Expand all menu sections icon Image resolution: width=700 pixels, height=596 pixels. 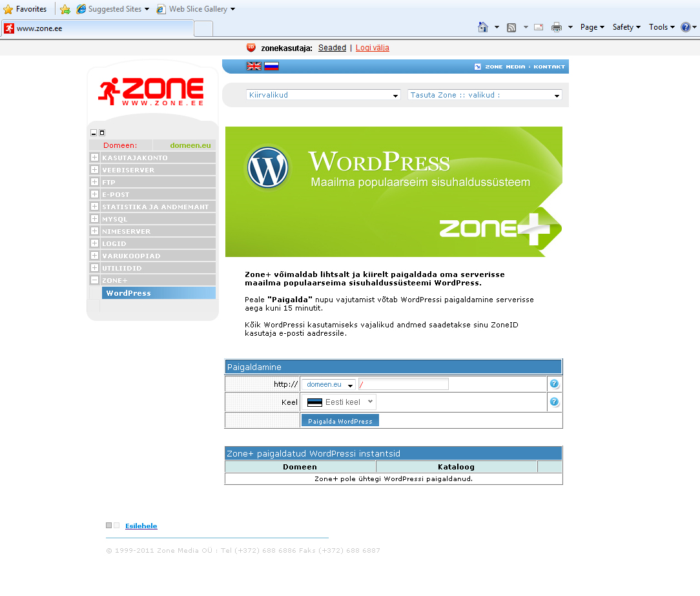tap(102, 132)
